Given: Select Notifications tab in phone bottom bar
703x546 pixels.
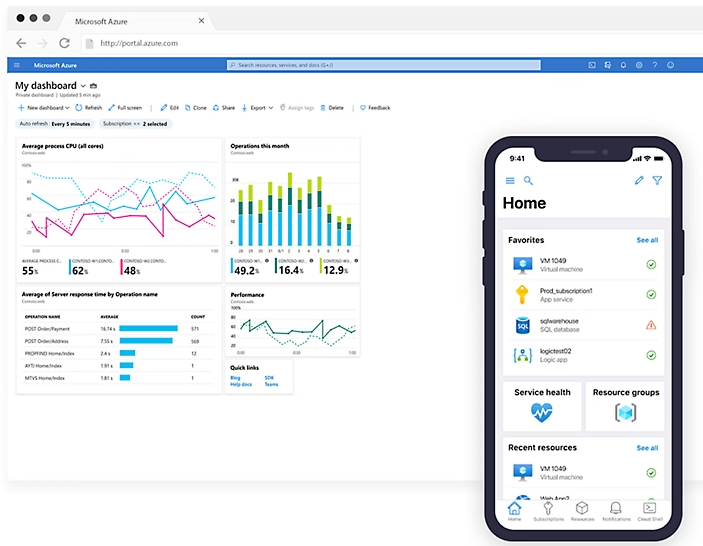Looking at the screenshot, I should click(616, 511).
